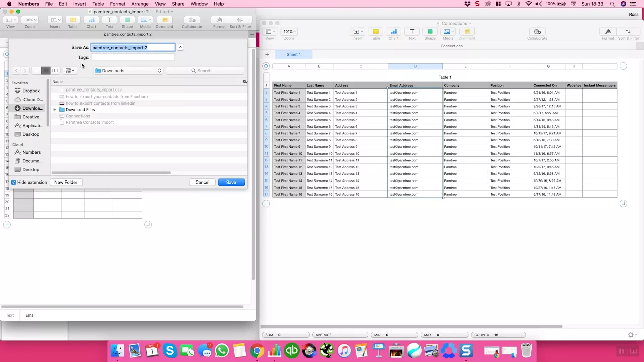Click Tags input field

[x=133, y=57]
